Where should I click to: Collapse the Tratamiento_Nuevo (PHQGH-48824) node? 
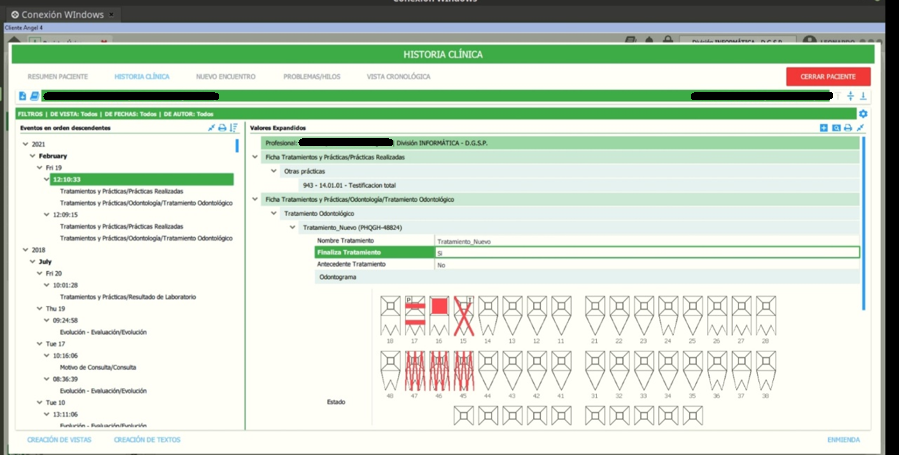pos(293,228)
